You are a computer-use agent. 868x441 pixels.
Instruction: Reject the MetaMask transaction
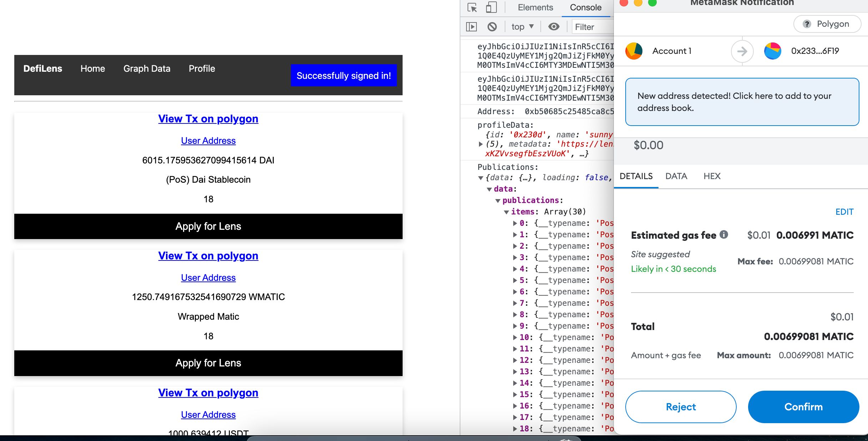point(681,407)
